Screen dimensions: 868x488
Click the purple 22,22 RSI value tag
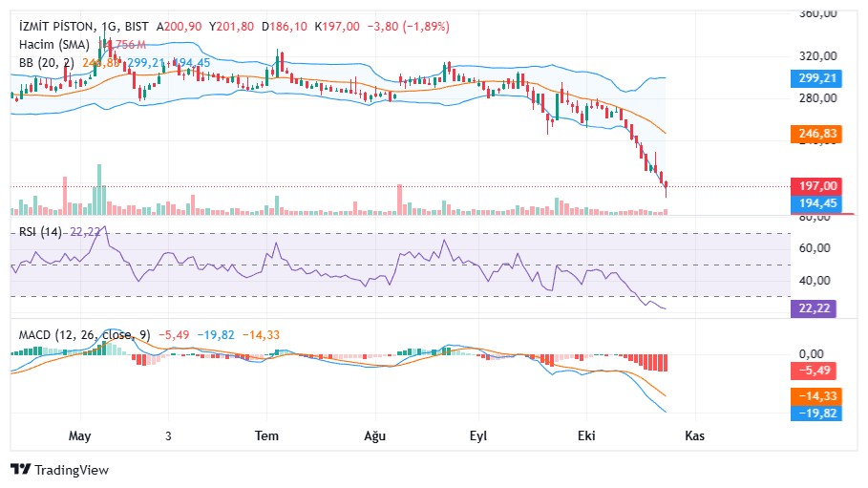[x=814, y=308]
